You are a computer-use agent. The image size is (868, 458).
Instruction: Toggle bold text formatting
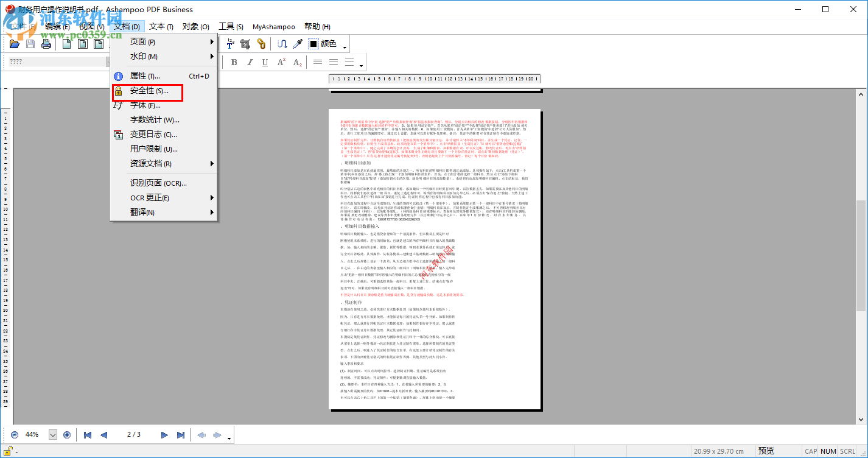pos(234,62)
